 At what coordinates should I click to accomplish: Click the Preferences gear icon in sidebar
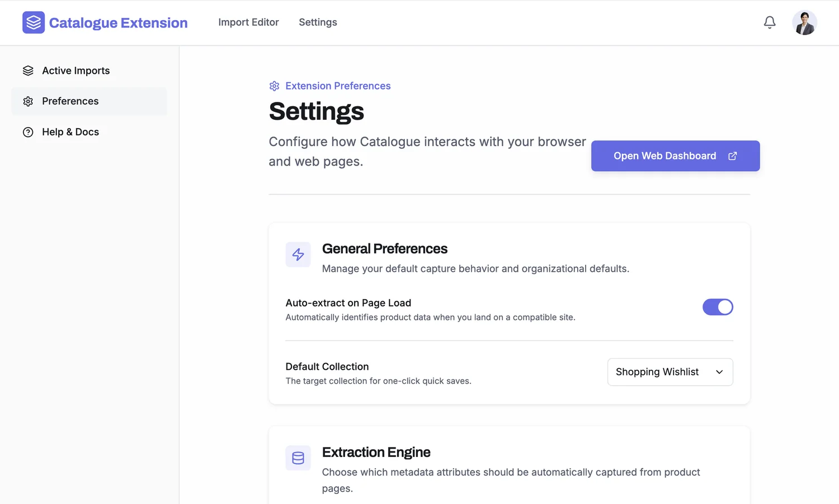tap(28, 101)
